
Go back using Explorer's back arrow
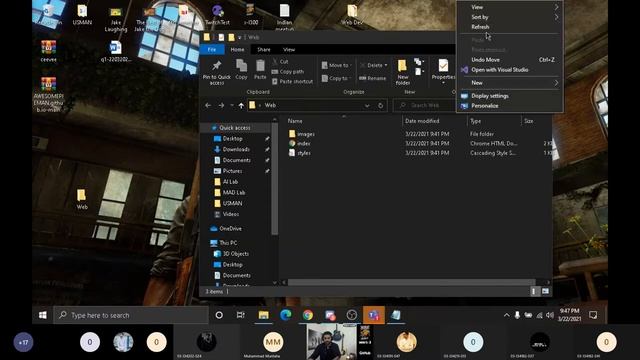pos(208,105)
